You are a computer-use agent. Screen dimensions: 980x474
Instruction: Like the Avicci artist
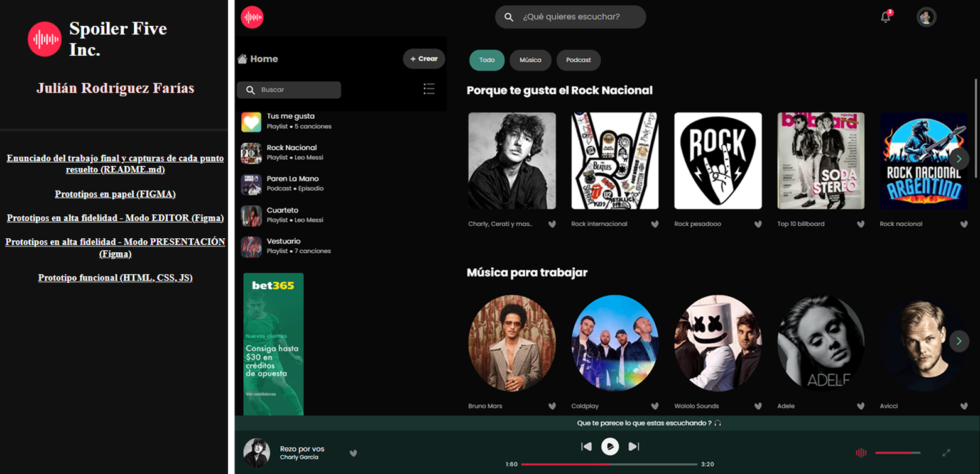point(964,406)
